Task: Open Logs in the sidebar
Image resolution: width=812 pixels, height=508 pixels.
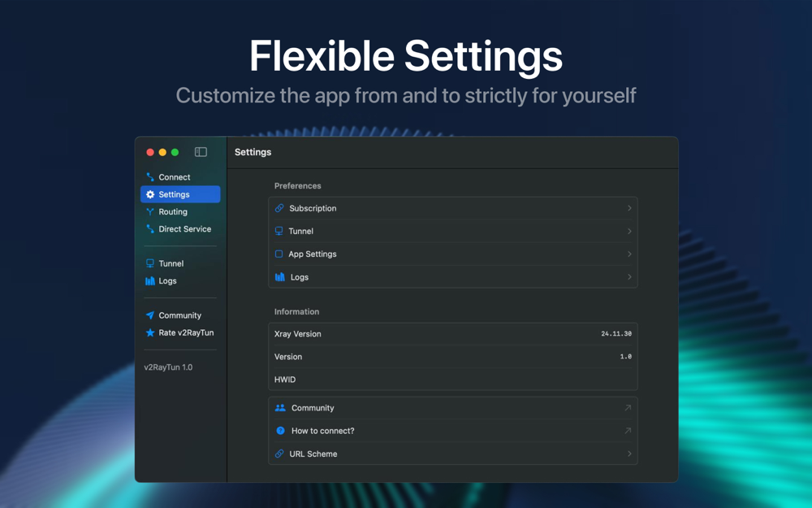Action: click(180, 281)
